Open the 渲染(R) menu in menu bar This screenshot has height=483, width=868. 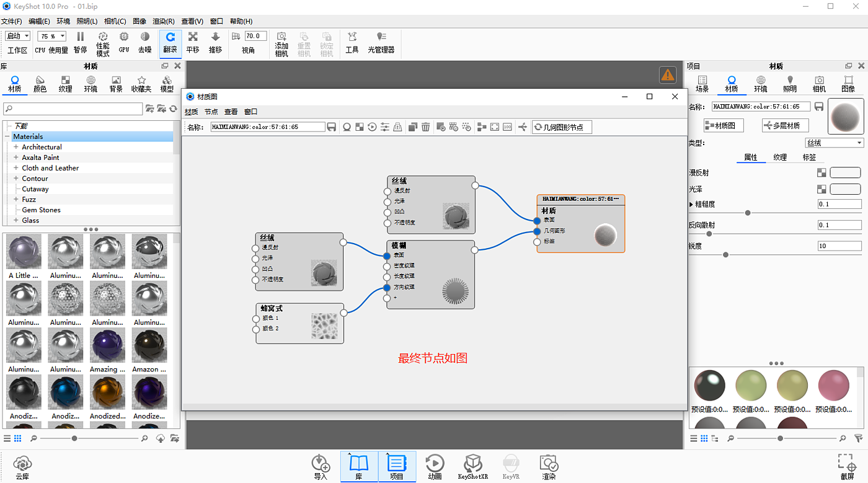[163, 21]
